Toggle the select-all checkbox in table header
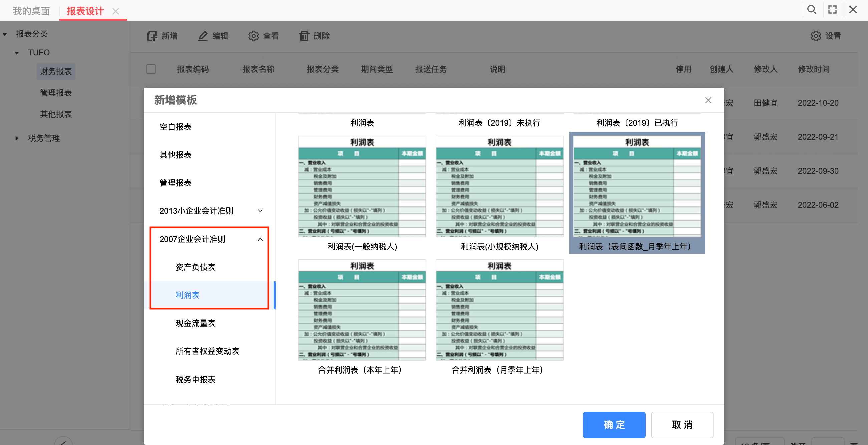The image size is (868, 445). coord(151,69)
